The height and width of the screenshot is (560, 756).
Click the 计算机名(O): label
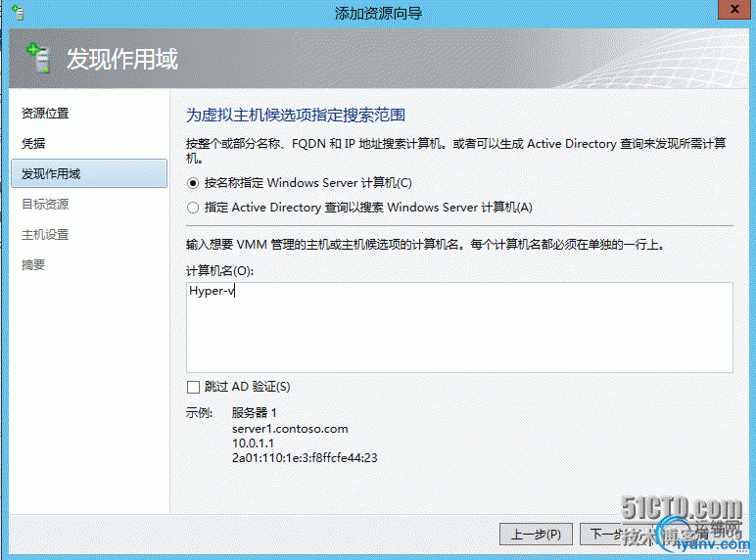click(x=220, y=271)
